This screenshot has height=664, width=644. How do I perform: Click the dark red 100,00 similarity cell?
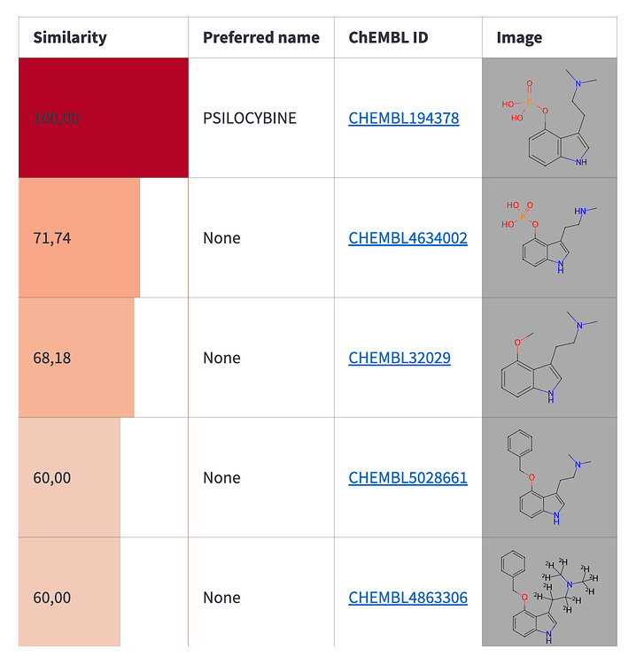point(104,118)
